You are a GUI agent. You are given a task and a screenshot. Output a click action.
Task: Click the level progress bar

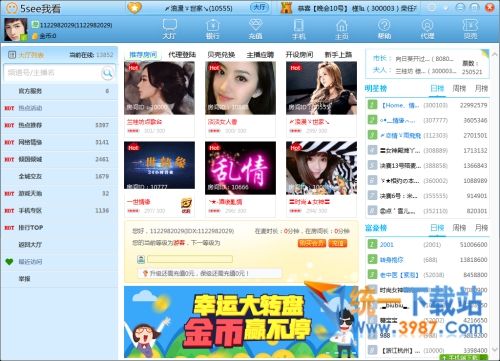190,259
